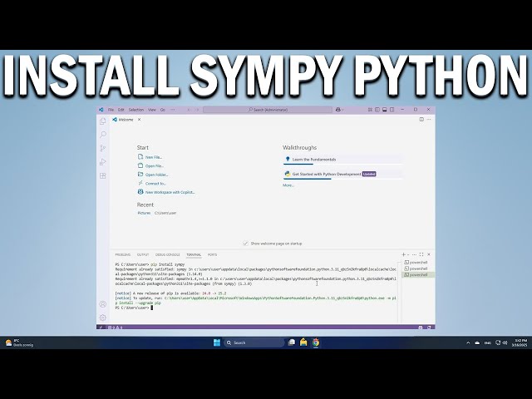Select the third powershell terminal
Image resolution: width=532 pixels, height=399 pixels.
pyautogui.click(x=418, y=275)
